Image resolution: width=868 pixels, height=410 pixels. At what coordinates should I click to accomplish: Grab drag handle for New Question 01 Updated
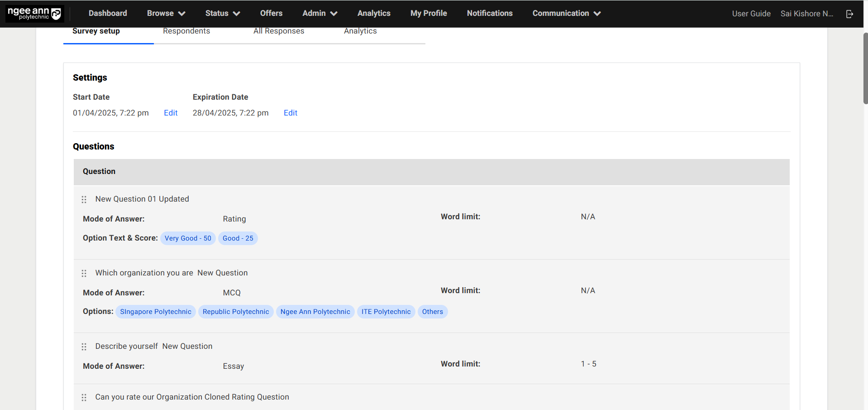84,200
